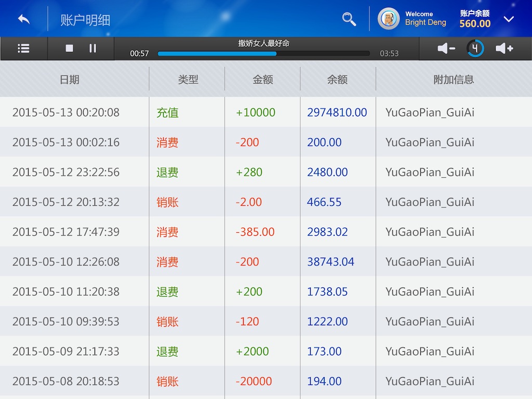Pause the playing song

coord(92,48)
